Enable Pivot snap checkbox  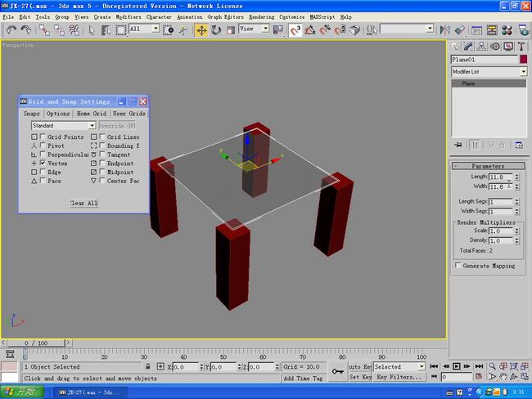point(43,146)
